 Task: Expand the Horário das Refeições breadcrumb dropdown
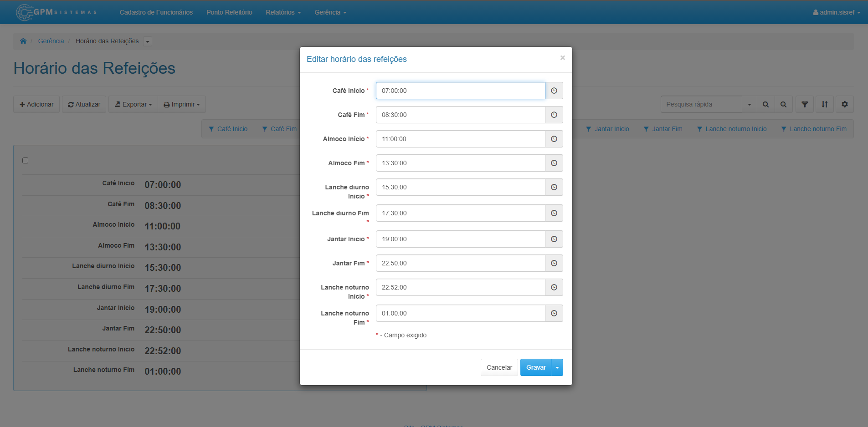click(x=147, y=41)
